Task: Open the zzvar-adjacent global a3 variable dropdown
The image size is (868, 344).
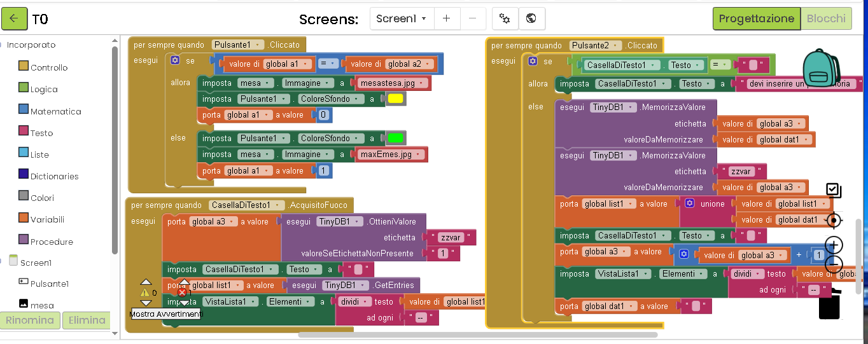Action: 801,188
